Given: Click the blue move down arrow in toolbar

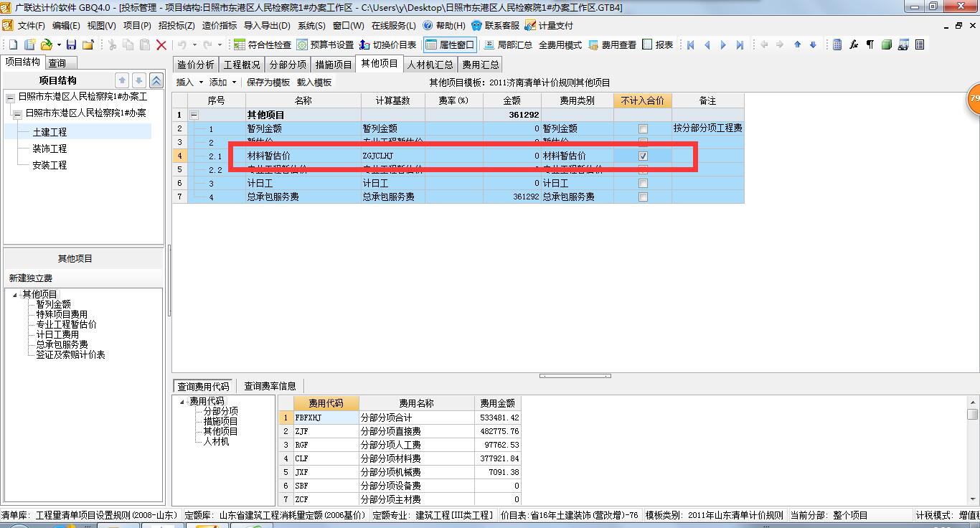Looking at the screenshot, I should tap(813, 44).
